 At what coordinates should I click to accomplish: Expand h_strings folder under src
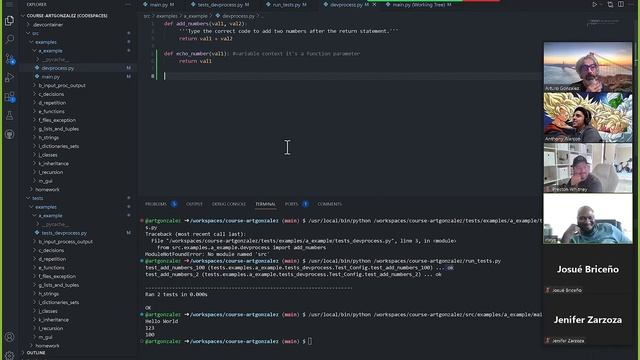[49, 138]
